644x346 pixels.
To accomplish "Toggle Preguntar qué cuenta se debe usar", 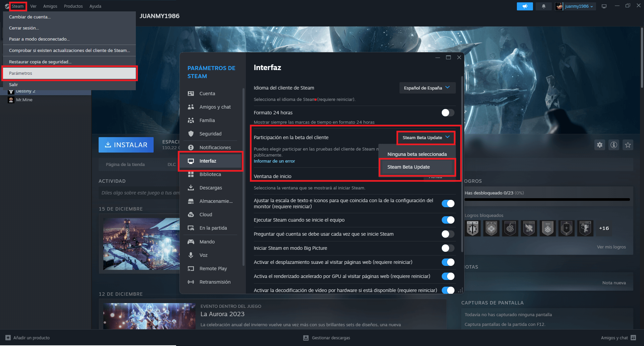I will (448, 234).
